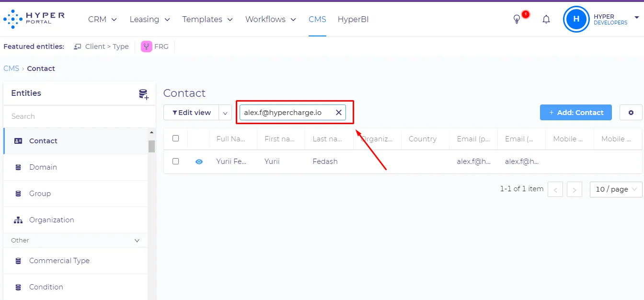Select Commercial Type entity
Screen dimensions: 644x300
pos(76,261)
